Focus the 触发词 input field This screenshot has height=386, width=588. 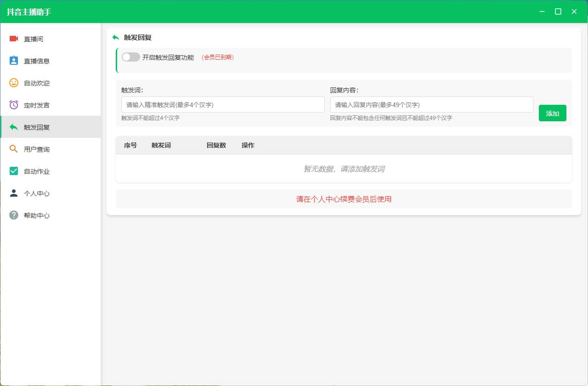click(x=223, y=104)
